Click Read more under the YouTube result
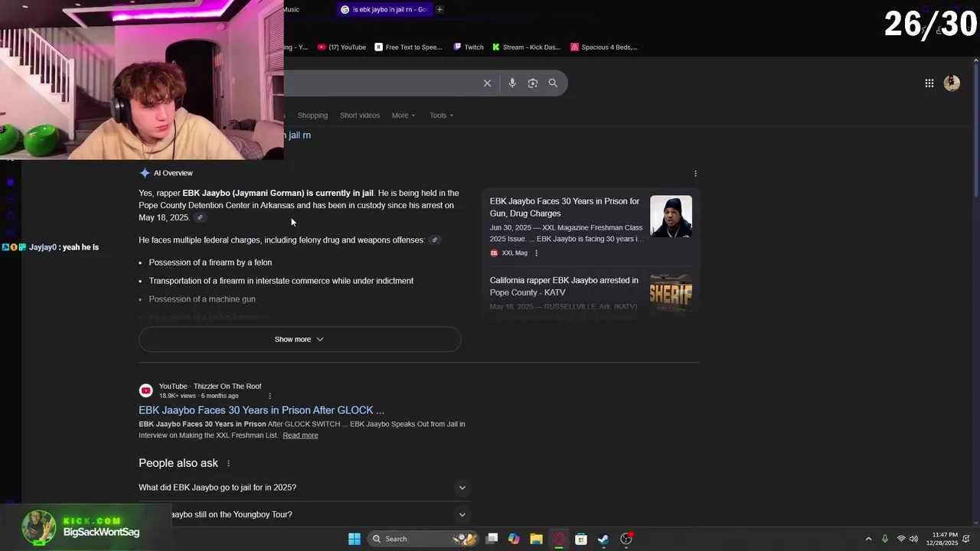 [x=300, y=435]
